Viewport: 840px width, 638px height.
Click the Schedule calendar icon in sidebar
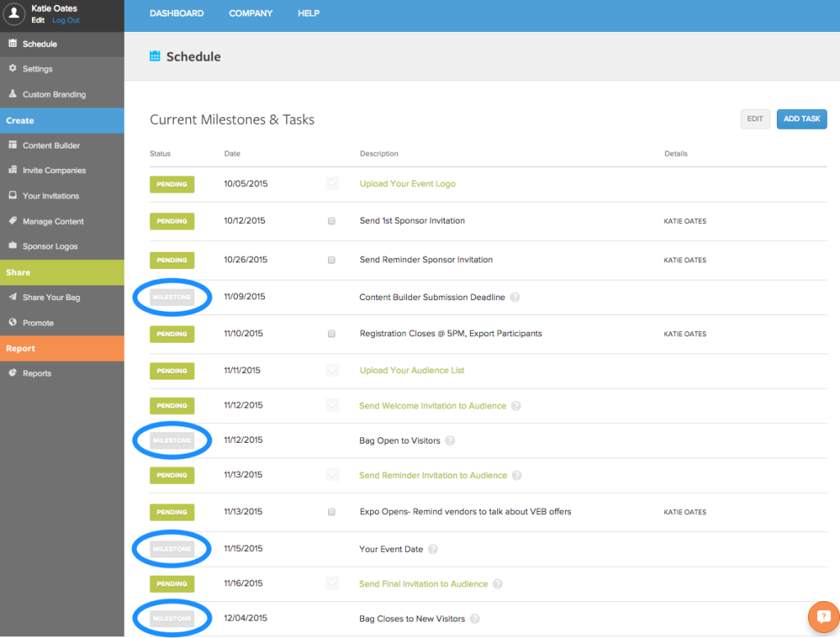point(12,43)
